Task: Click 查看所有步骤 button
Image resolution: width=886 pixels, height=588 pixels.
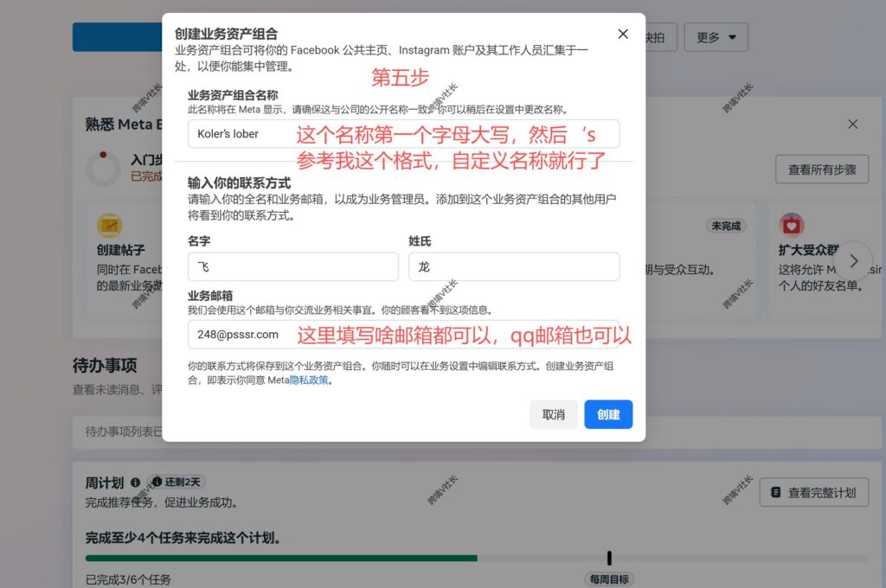Action: pyautogui.click(x=822, y=169)
